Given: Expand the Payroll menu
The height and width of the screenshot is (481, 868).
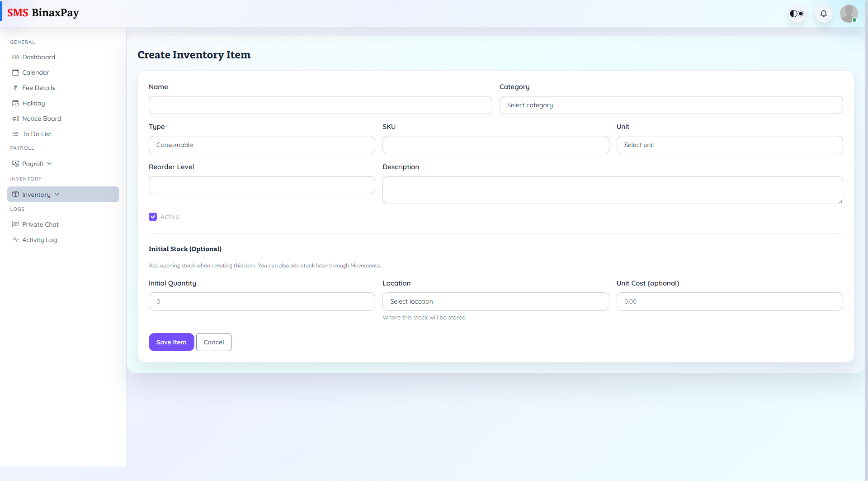Looking at the screenshot, I should [32, 164].
